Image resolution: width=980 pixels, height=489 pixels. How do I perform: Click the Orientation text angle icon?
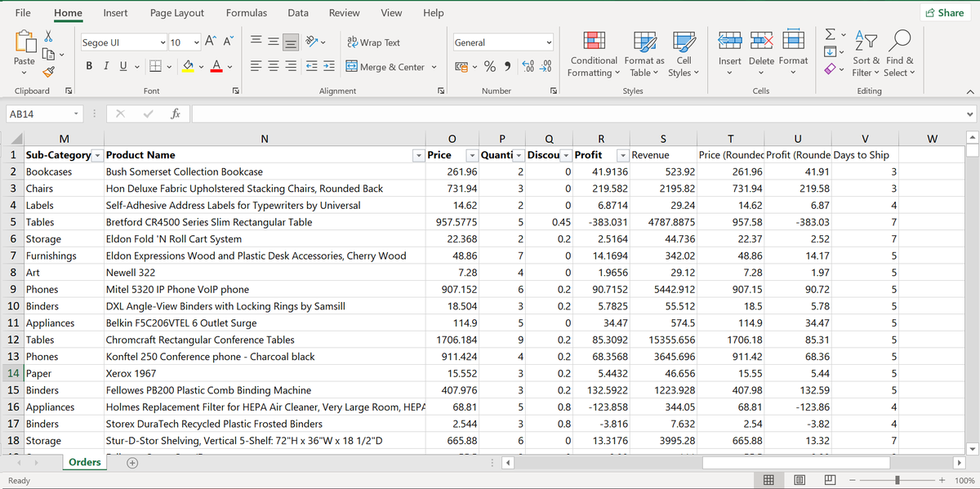[311, 42]
